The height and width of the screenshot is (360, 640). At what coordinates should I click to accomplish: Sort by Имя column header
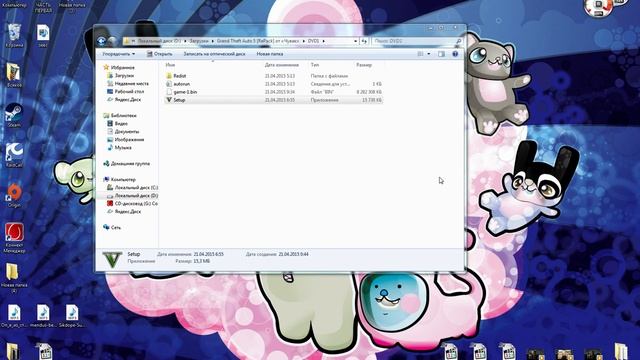click(170, 65)
